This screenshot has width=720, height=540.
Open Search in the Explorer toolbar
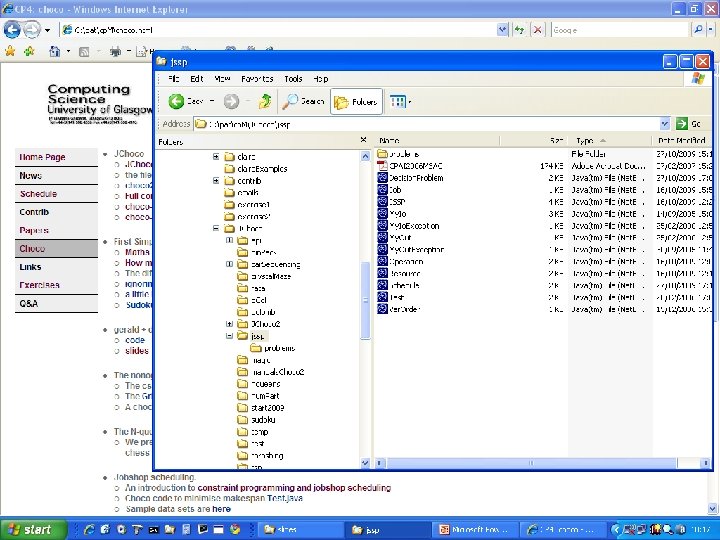click(x=303, y=101)
